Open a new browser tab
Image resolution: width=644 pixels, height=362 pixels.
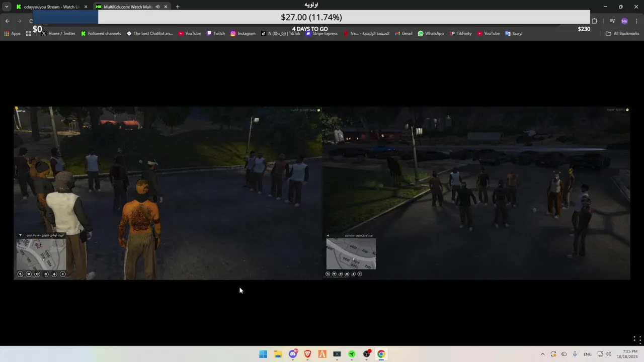click(x=178, y=7)
